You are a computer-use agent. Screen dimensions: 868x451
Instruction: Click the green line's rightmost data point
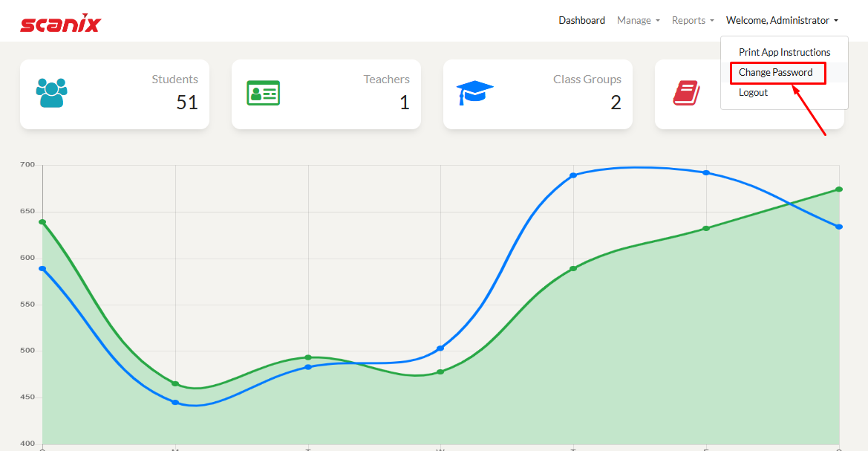coord(839,189)
